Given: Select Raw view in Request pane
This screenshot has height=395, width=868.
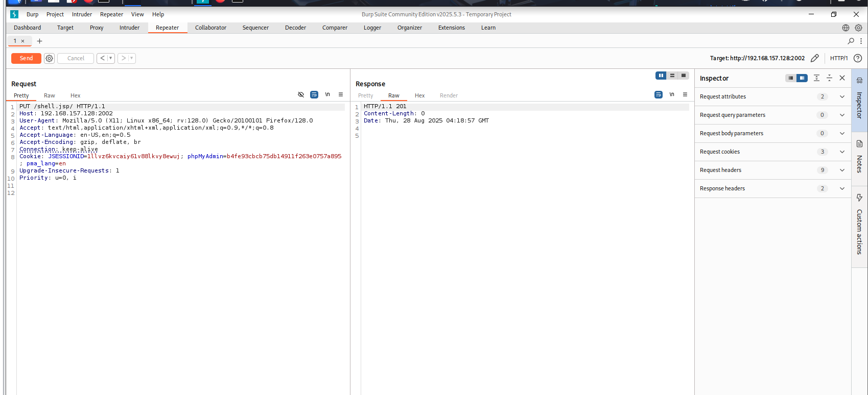Looking at the screenshot, I should pyautogui.click(x=50, y=95).
